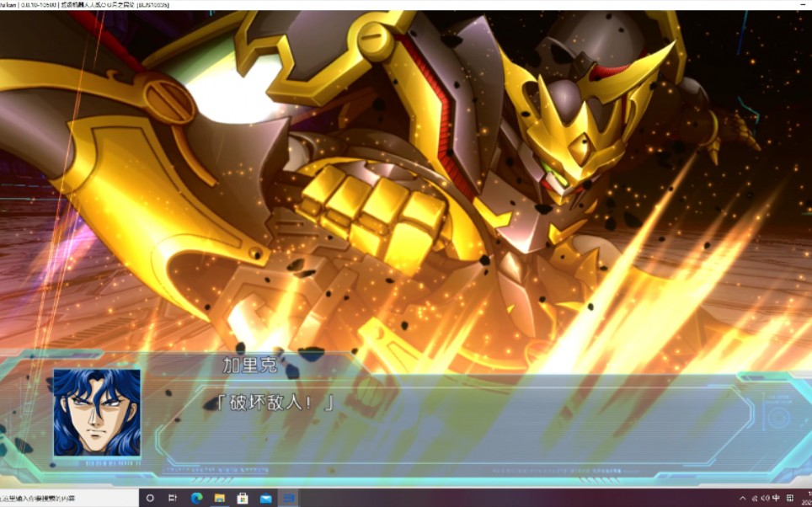This screenshot has width=812, height=507.
Task: Click the blue-haired character portrait
Action: [97, 412]
